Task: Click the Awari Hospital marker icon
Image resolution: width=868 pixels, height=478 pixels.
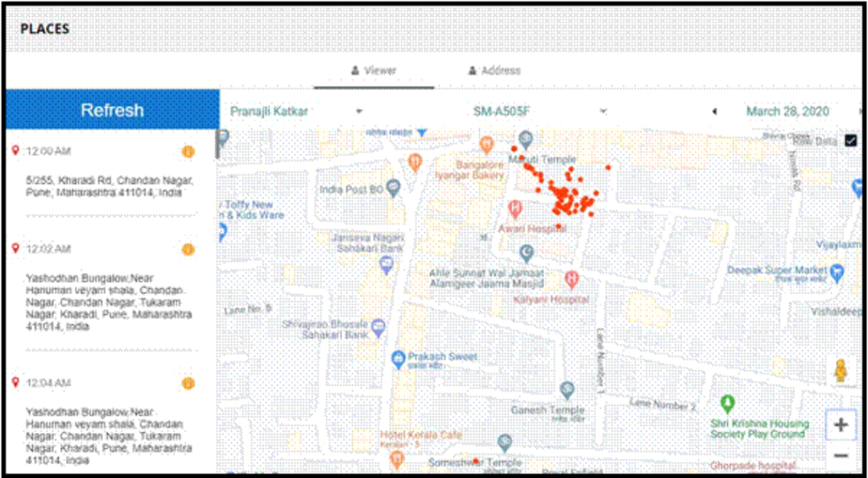Action: tap(515, 209)
